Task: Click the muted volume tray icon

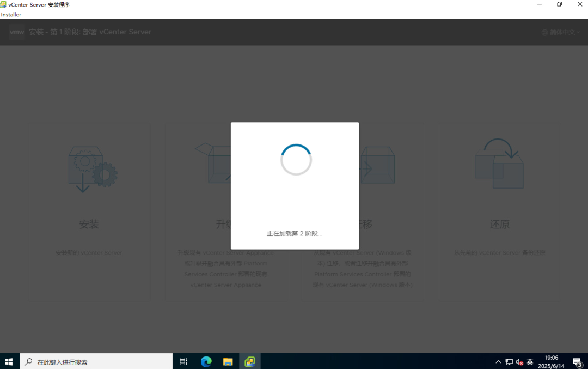Action: (519, 362)
